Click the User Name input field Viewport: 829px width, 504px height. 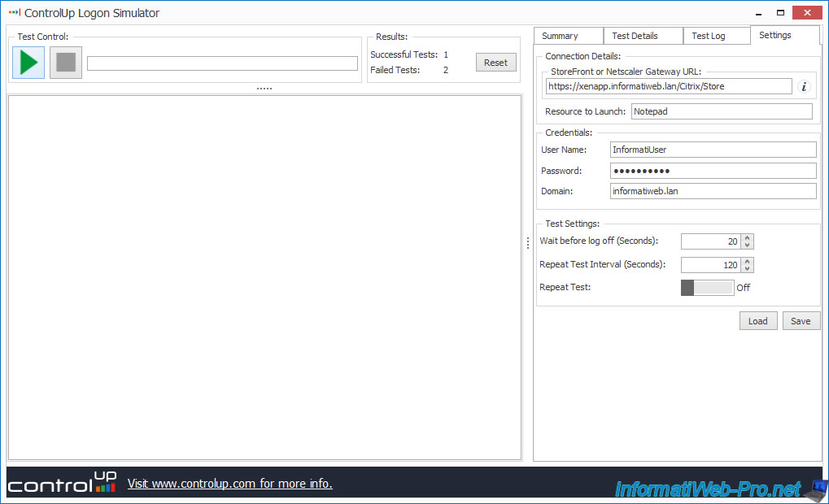coord(713,150)
